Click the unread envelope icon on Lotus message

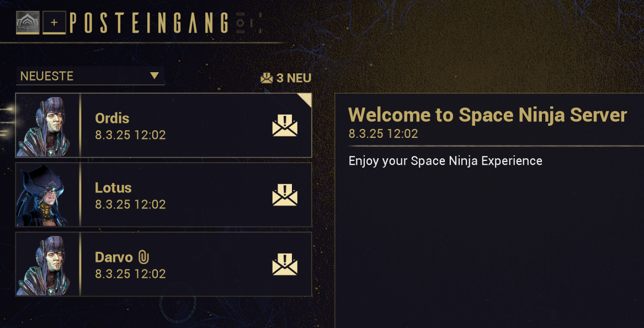coord(285,195)
